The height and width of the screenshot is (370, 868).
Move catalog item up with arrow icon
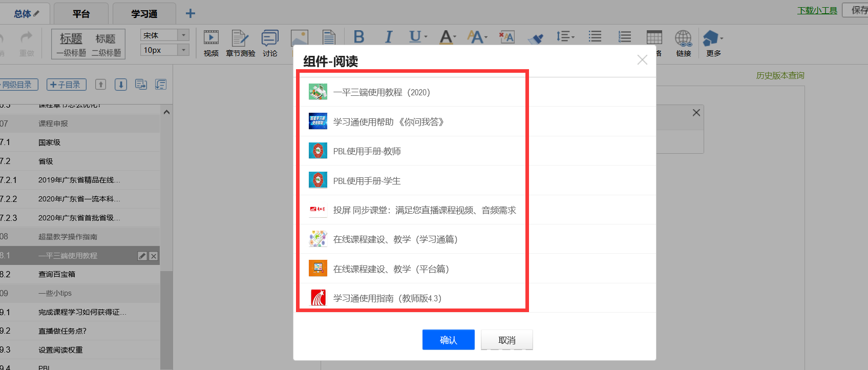tap(101, 85)
